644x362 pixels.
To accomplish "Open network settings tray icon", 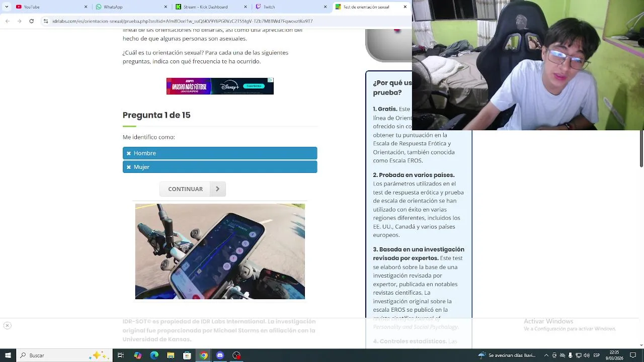I will [580, 355].
